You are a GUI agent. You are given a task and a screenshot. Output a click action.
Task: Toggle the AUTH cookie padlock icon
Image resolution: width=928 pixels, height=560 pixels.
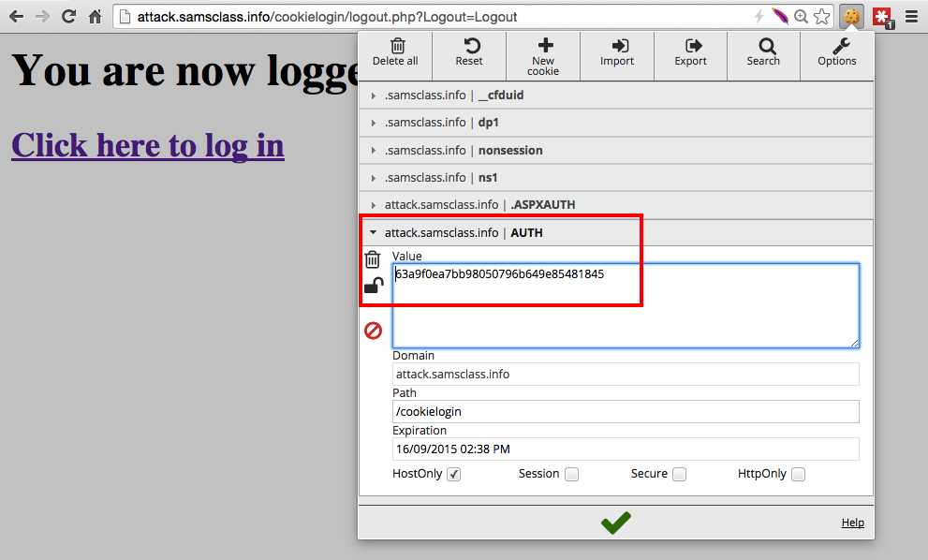(374, 286)
